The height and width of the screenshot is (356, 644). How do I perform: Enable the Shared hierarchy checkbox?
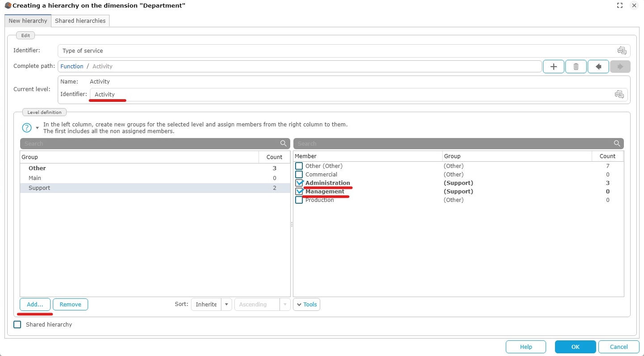(x=17, y=325)
